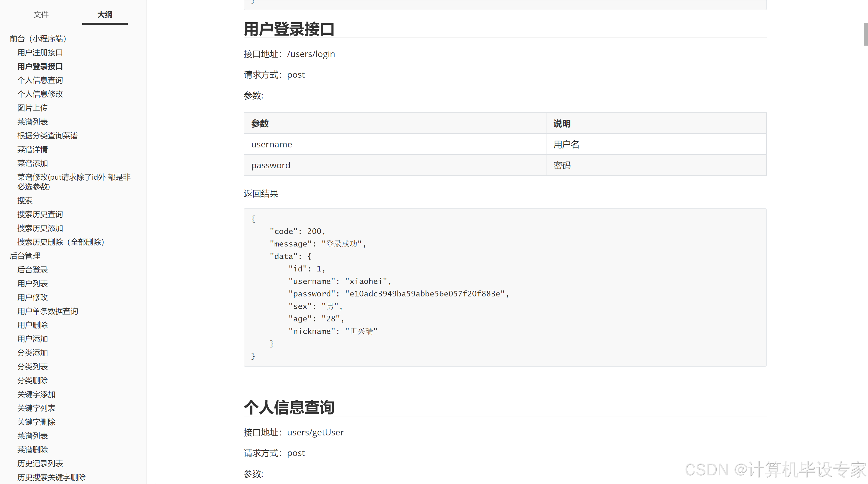Select the 大纲 tab

[104, 14]
